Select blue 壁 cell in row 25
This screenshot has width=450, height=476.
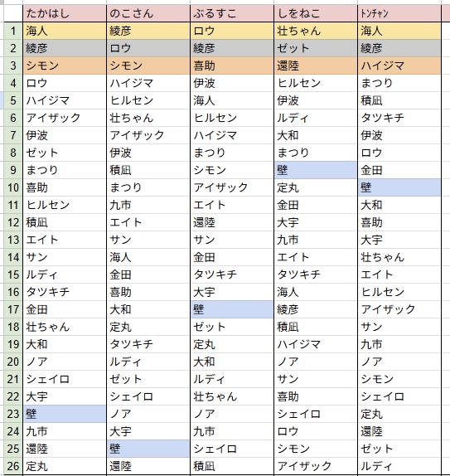click(148, 449)
